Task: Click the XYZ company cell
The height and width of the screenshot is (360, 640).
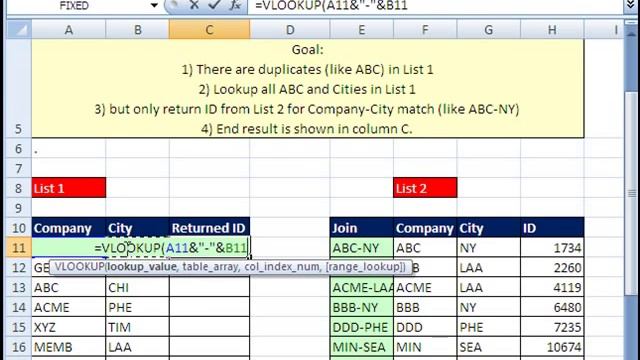Action: (69, 327)
